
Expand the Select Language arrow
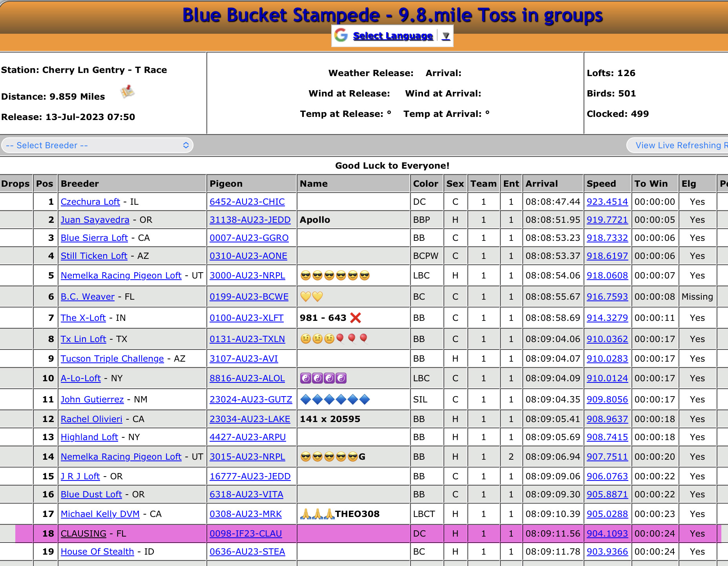446,36
